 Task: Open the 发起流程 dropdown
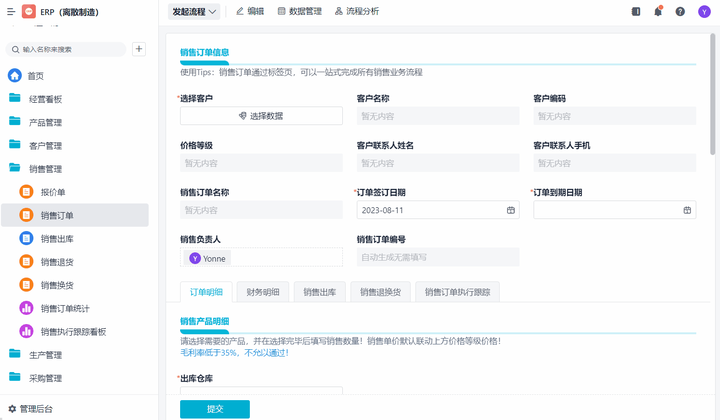click(194, 12)
